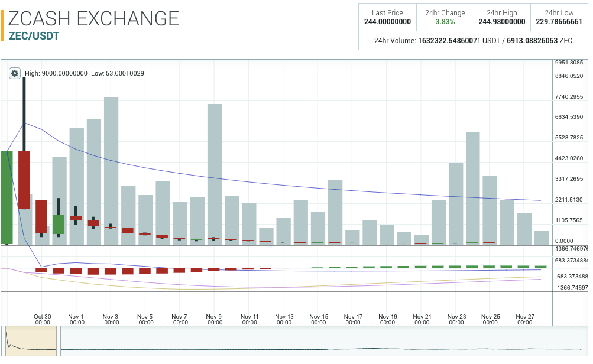This screenshot has height=364, width=593.
Task: Click the 5528.7825 axis value
Action: pos(569,138)
